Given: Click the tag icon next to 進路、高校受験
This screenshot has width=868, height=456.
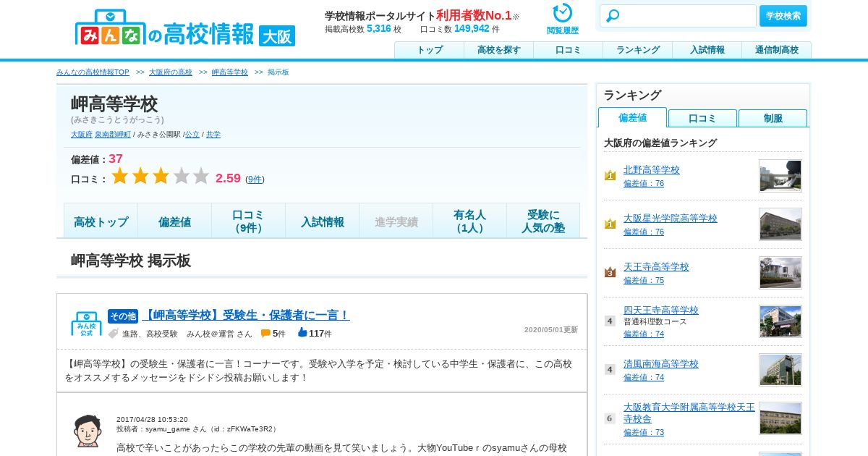Looking at the screenshot, I should [113, 334].
